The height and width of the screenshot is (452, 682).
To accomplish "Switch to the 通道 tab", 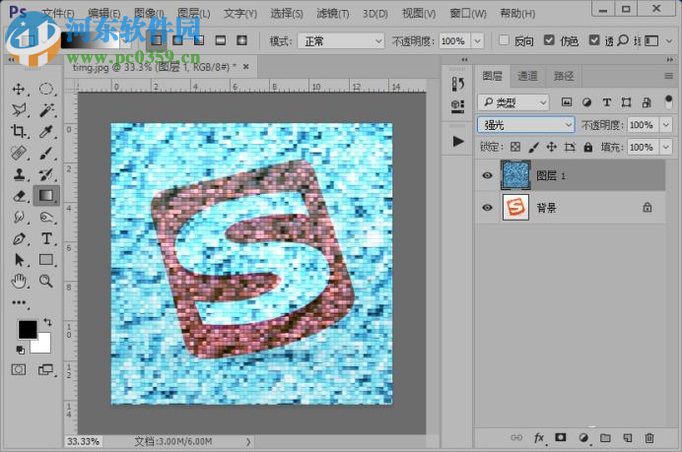I will point(527,76).
